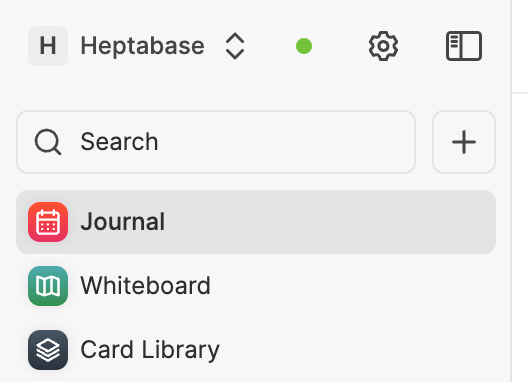
Task: Go to Card Library
Action: pos(256,350)
